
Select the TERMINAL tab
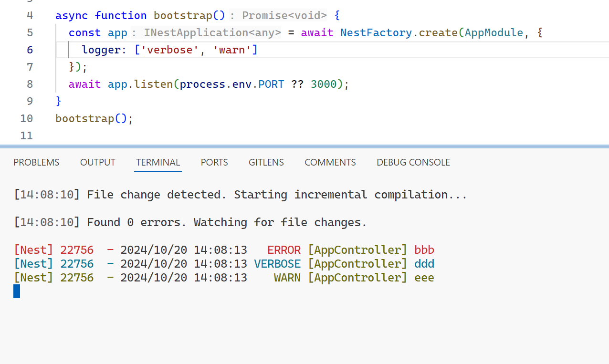[158, 162]
